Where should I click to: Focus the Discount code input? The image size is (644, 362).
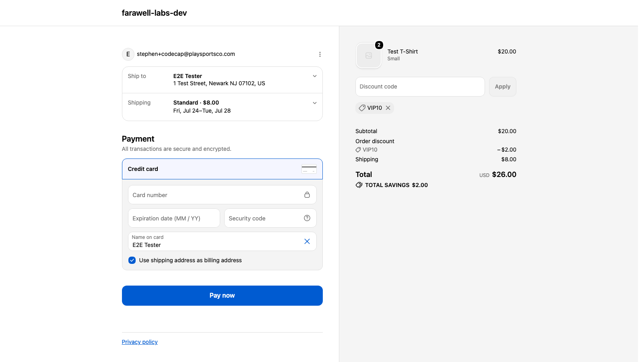[x=420, y=86]
